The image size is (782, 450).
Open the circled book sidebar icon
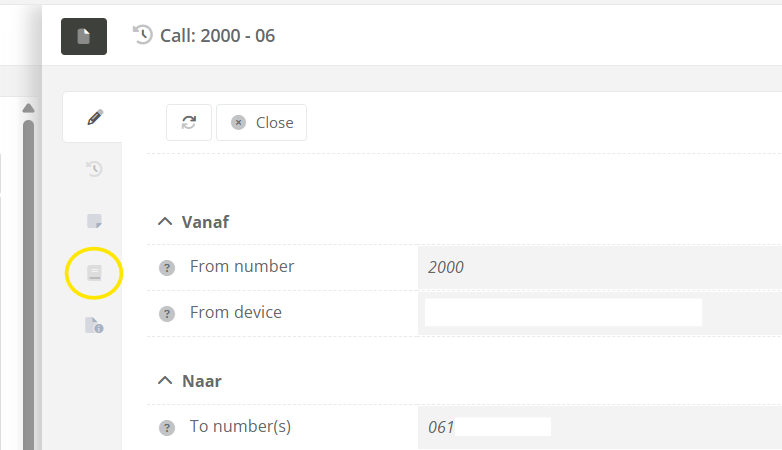click(94, 273)
